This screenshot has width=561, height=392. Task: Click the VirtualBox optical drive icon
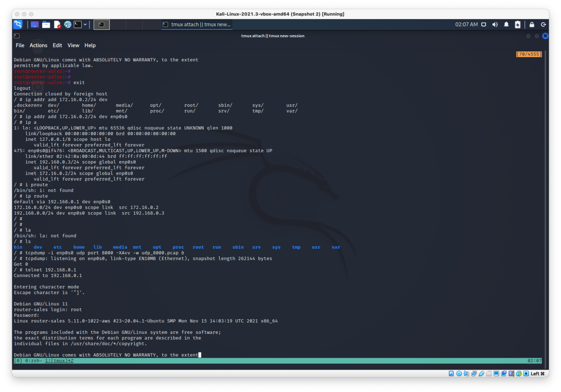459,373
